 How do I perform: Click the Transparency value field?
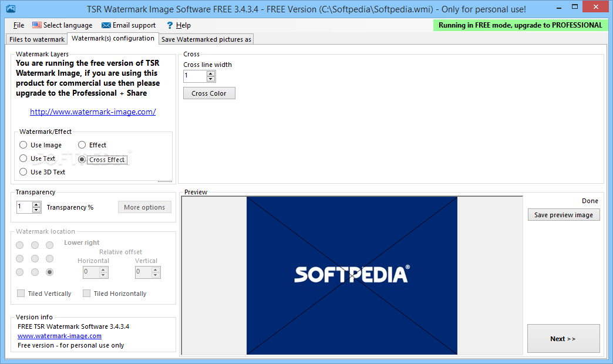tap(24, 207)
